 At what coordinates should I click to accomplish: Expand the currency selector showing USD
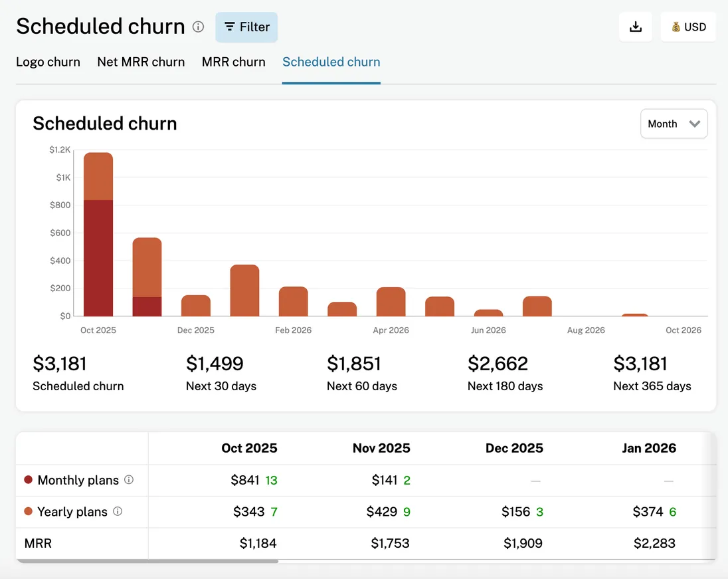(x=688, y=27)
